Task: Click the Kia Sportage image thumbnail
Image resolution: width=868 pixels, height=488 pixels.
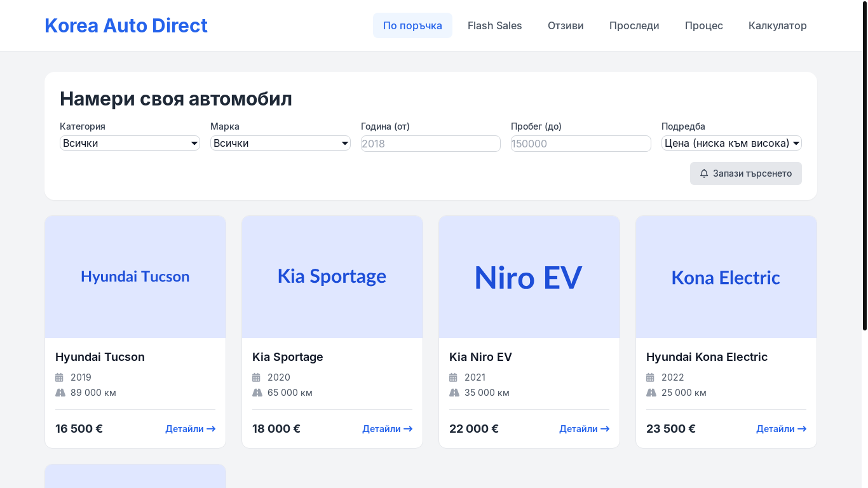Action: pyautogui.click(x=332, y=277)
